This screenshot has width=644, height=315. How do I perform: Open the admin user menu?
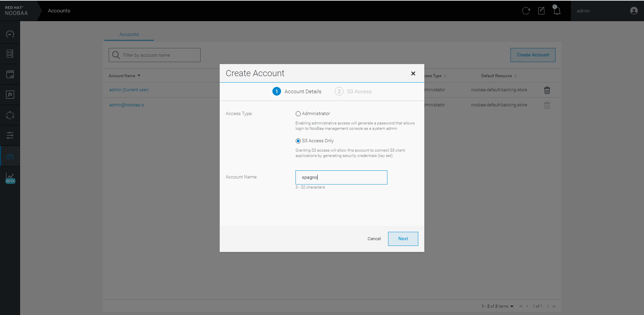[x=607, y=11]
